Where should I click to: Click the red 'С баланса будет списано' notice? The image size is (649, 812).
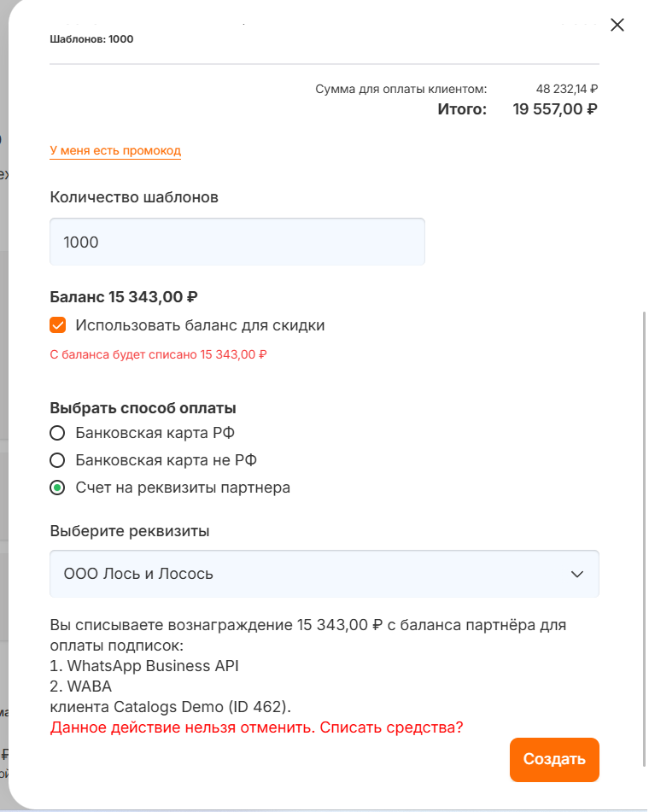[158, 354]
